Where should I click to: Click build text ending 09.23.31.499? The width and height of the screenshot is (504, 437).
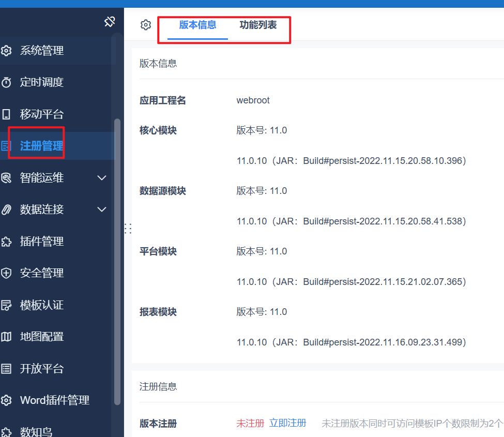coord(352,342)
